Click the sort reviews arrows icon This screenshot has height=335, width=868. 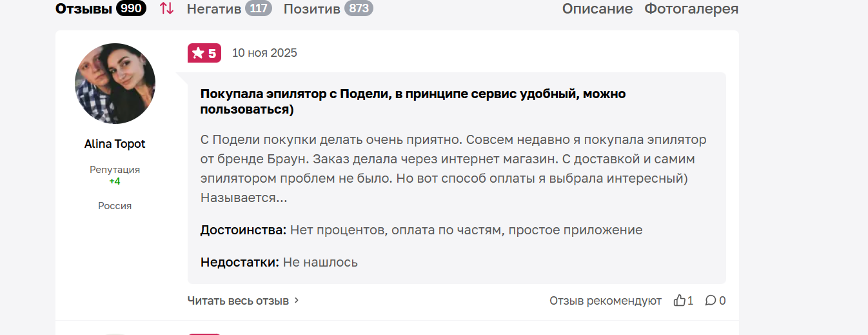click(166, 9)
